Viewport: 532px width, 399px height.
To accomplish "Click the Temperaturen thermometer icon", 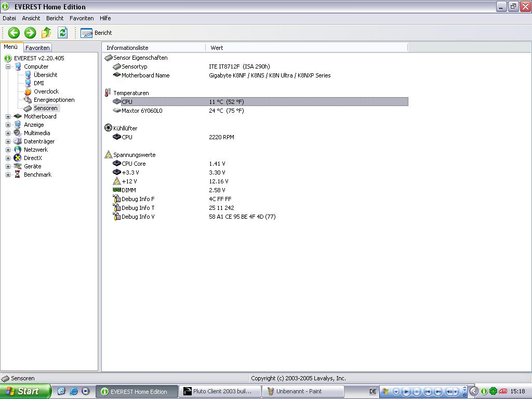I will click(x=108, y=92).
